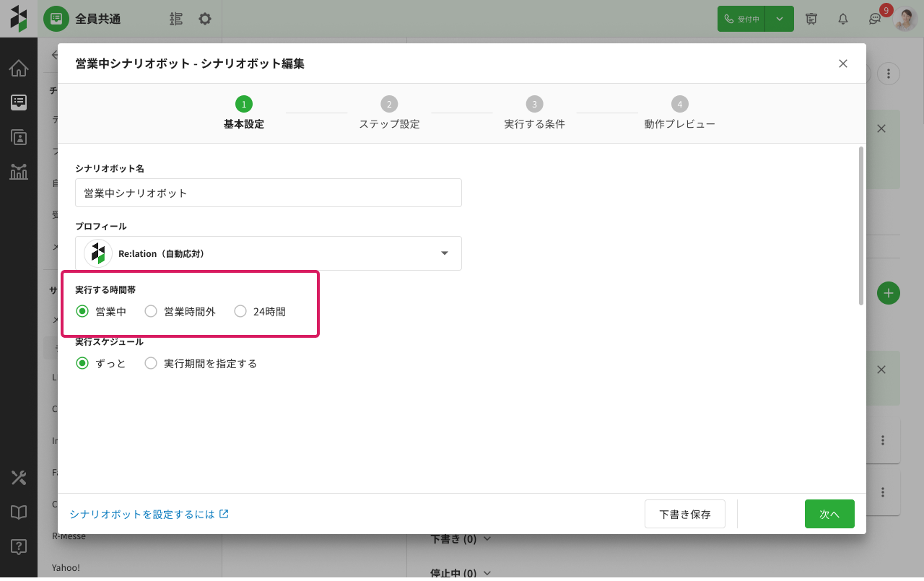924x581 pixels.
Task: Click the dialog vertical scrollbar
Action: [x=860, y=225]
